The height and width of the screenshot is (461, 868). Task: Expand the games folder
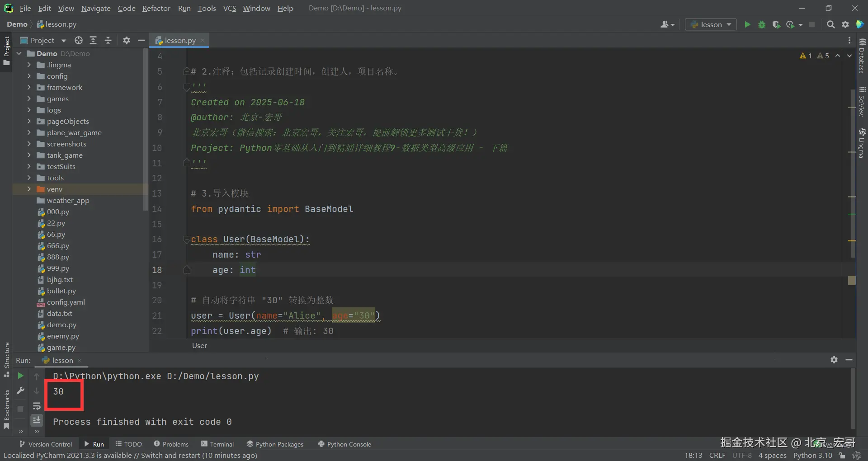point(29,99)
